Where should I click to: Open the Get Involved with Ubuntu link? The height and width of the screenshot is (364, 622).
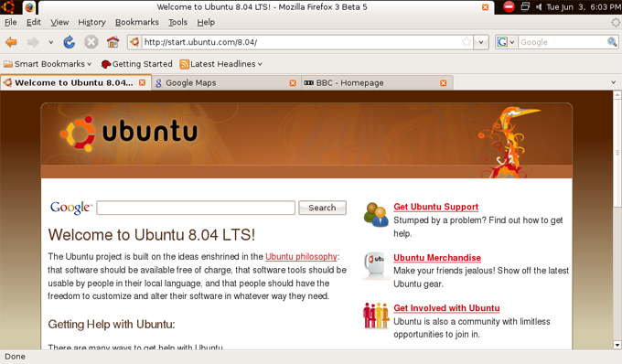[x=446, y=307]
